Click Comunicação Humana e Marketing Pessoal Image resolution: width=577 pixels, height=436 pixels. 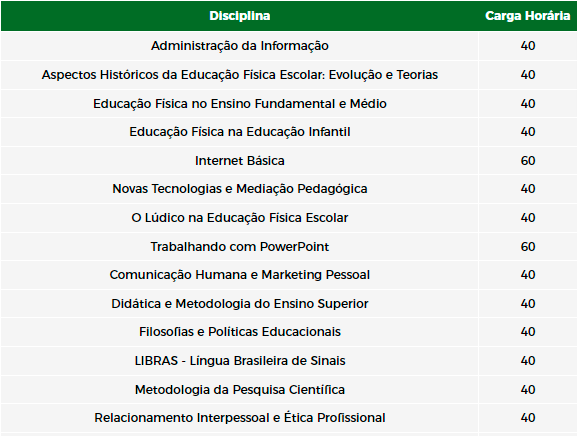(240, 275)
